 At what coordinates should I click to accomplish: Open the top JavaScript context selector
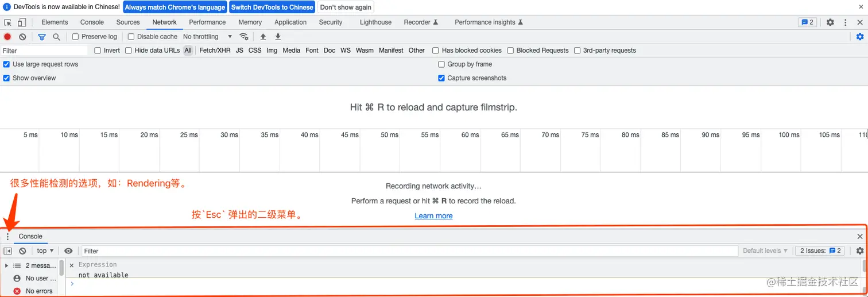(x=45, y=251)
